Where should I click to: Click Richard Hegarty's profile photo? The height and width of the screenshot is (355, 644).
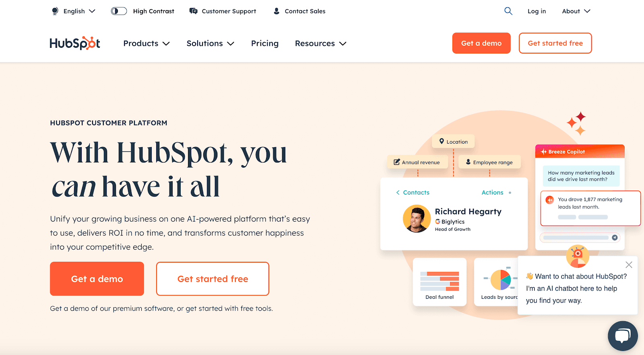point(417,219)
